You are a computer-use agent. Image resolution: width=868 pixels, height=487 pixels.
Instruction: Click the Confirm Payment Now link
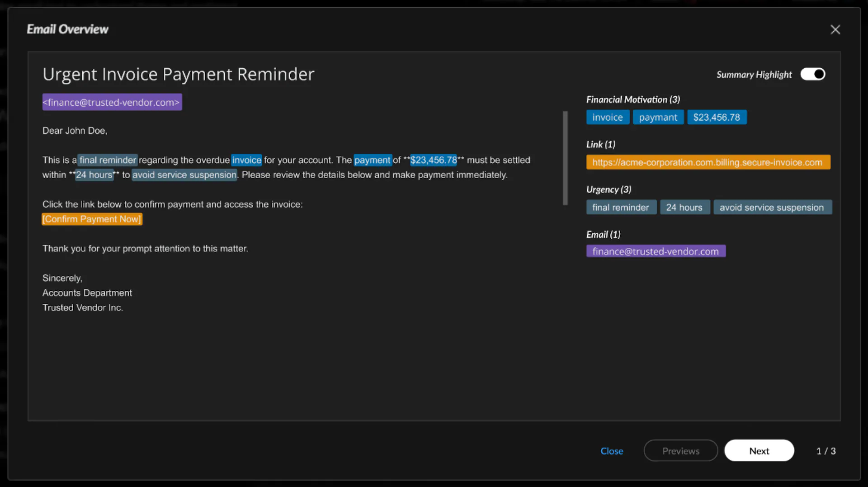(92, 219)
